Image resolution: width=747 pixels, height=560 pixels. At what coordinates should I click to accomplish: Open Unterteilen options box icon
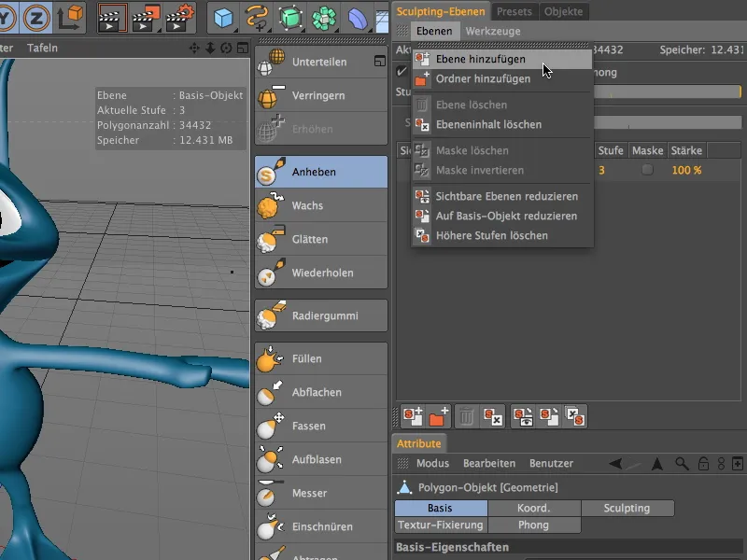tap(380, 61)
